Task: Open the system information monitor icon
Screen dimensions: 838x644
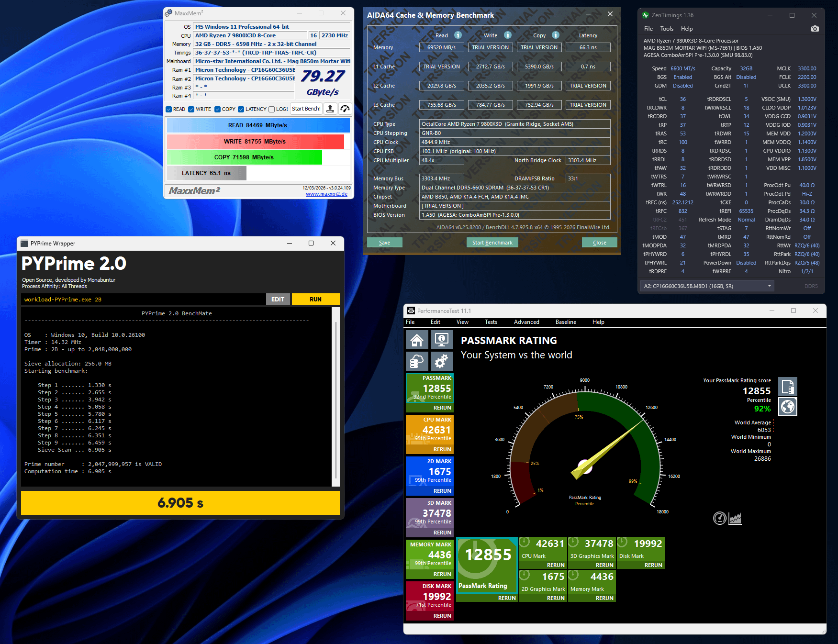Action: [441, 340]
